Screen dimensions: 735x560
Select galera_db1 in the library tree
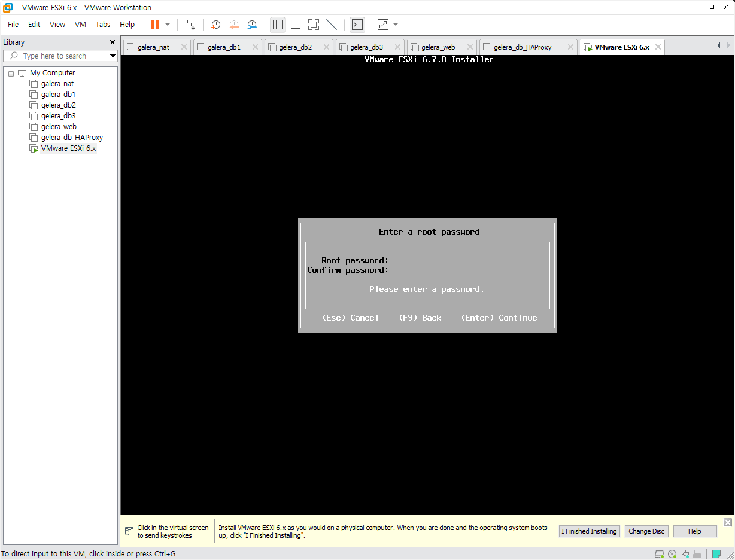[x=58, y=95]
